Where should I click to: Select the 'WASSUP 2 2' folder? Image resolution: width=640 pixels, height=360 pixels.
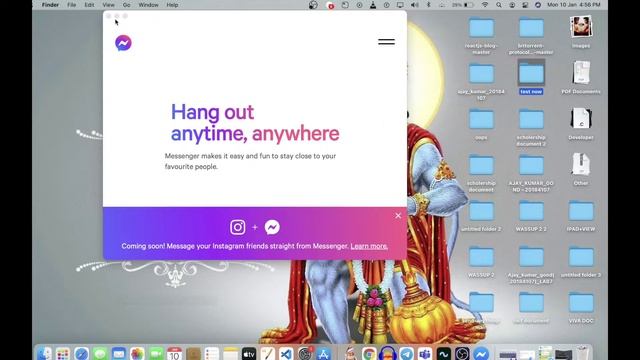pos(531,216)
